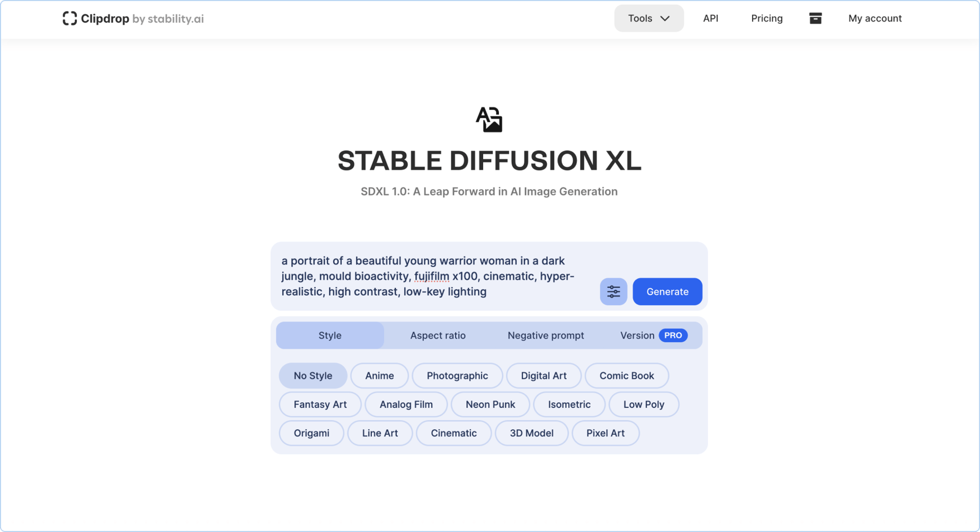Choose the Anime style option
Image resolution: width=980 pixels, height=532 pixels.
coord(379,376)
